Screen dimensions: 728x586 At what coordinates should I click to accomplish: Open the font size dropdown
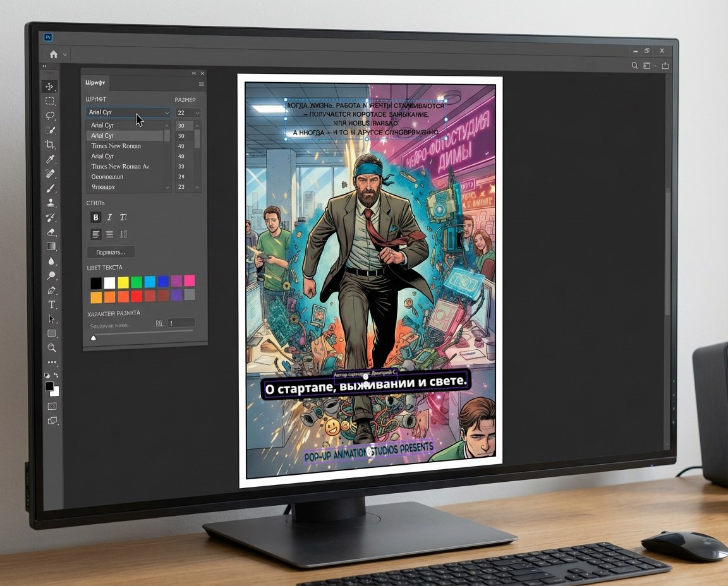[x=188, y=113]
